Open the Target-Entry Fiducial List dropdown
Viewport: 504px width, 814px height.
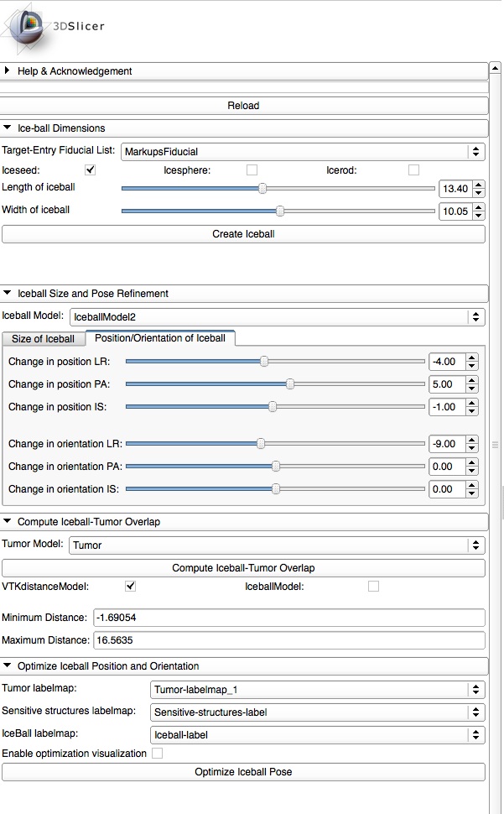coord(302,152)
